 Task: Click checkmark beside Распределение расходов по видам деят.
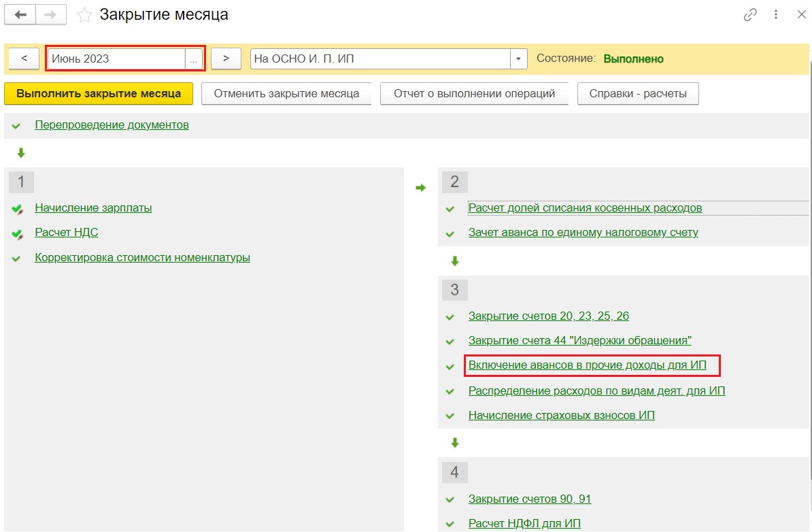450,392
